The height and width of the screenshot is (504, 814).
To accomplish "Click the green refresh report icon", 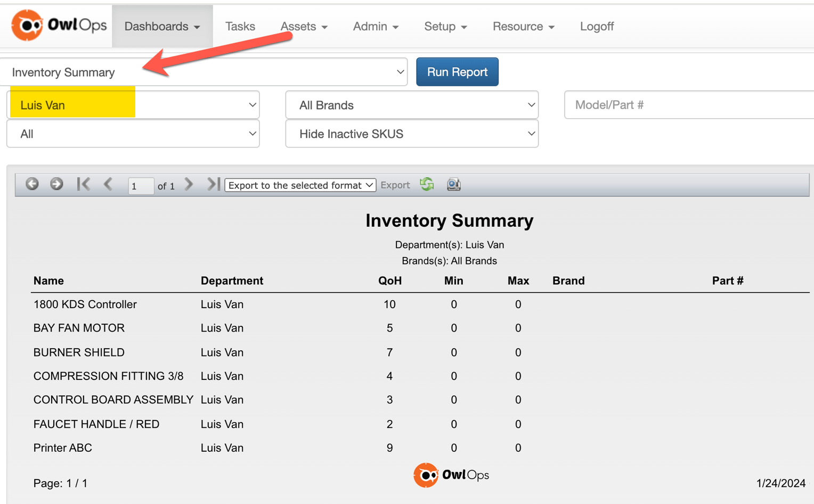I will 426,185.
